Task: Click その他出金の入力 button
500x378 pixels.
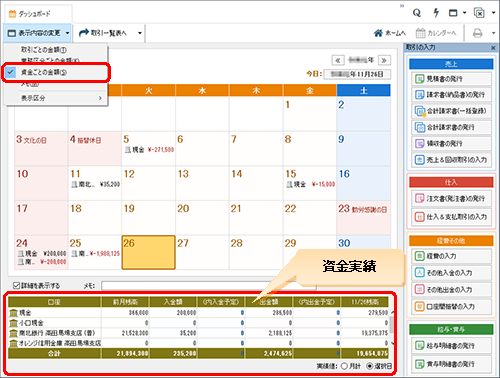Action: pyautogui.click(x=451, y=290)
